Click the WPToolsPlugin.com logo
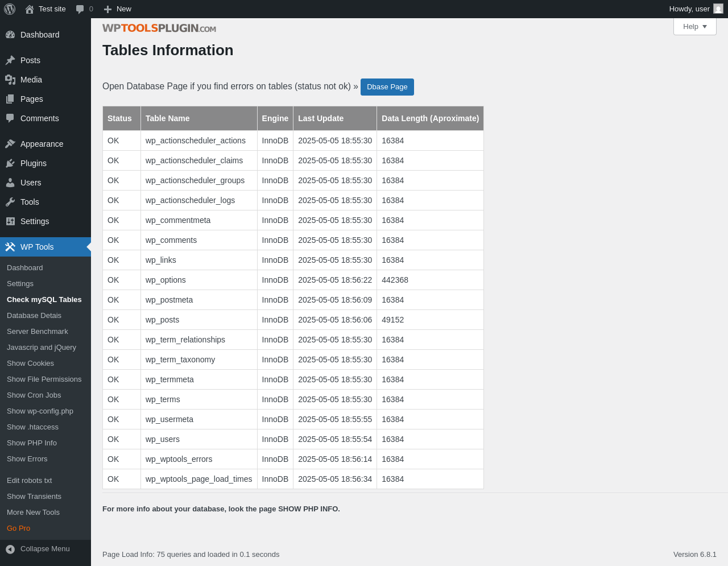This screenshot has width=728, height=566. [x=159, y=28]
